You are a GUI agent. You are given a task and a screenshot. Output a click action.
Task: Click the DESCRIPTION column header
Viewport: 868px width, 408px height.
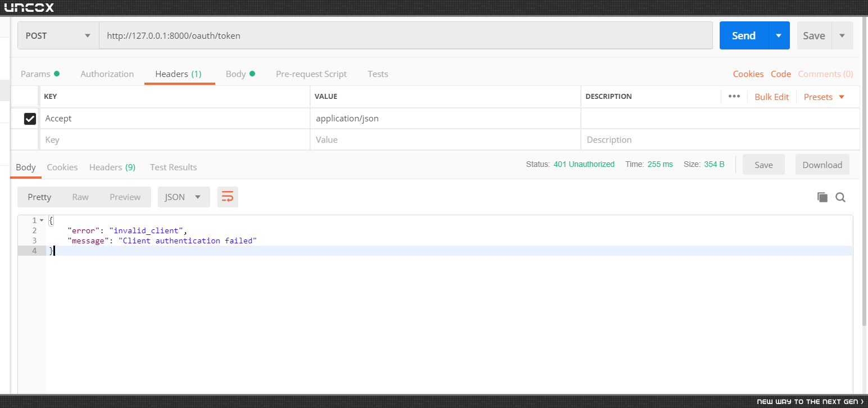pos(608,97)
